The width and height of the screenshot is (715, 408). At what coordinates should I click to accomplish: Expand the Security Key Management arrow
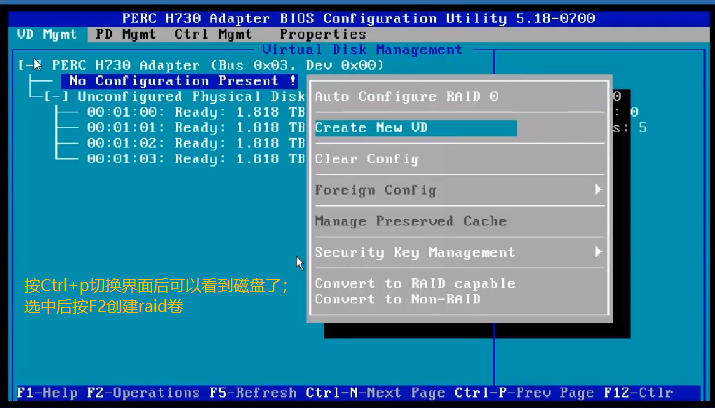coord(598,252)
